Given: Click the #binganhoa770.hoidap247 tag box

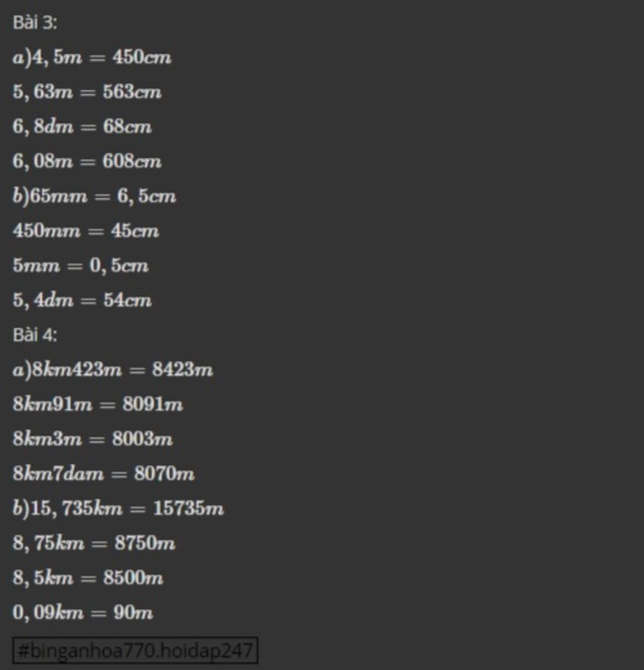Looking at the screenshot, I should pos(135,650).
